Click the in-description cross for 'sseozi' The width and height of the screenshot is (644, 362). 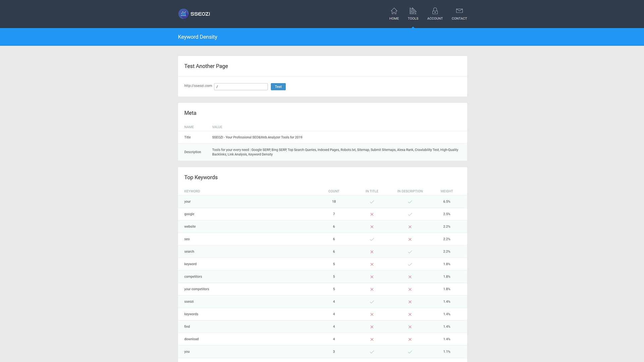tap(410, 302)
